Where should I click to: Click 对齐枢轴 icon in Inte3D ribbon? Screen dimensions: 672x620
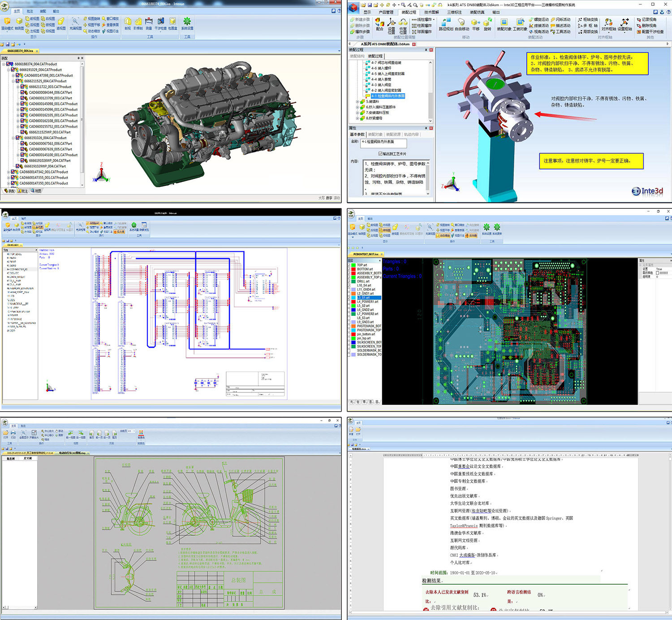click(608, 22)
